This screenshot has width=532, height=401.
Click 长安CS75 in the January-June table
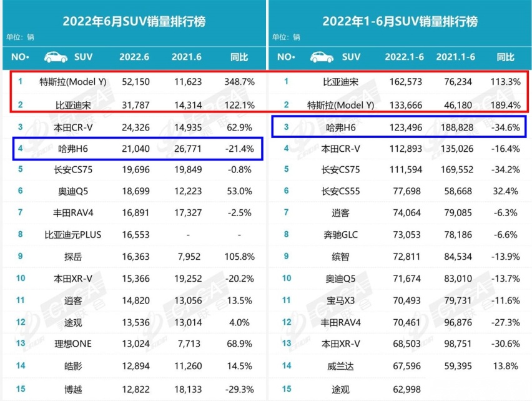340,169
